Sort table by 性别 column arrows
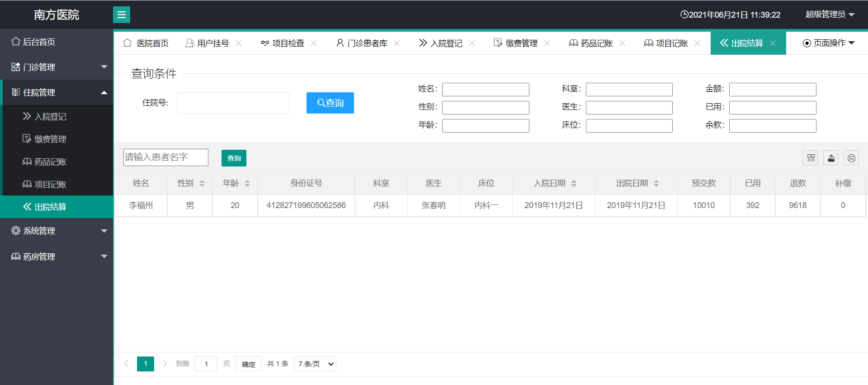 pos(202,183)
